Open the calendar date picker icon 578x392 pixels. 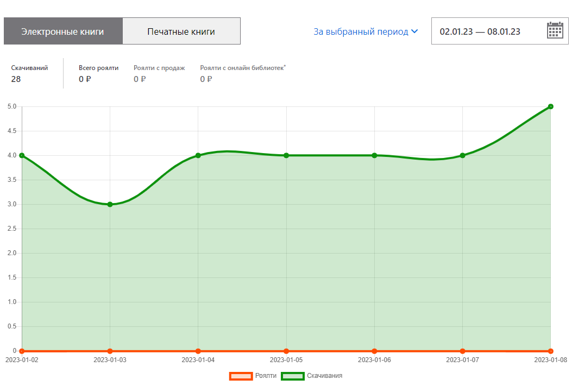point(555,30)
